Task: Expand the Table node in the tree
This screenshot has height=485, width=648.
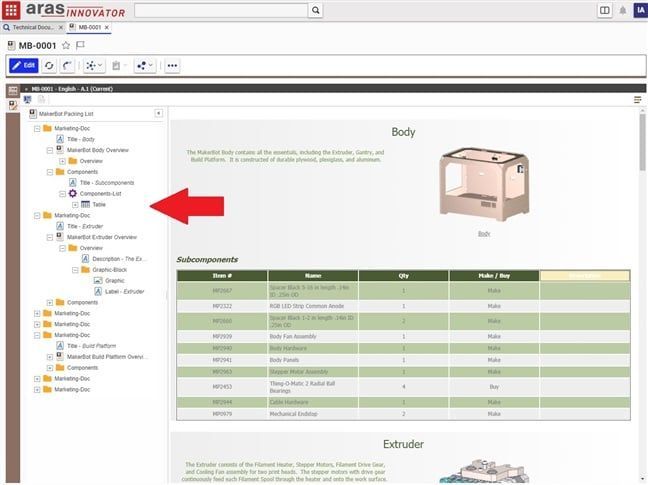Action: tap(74, 204)
